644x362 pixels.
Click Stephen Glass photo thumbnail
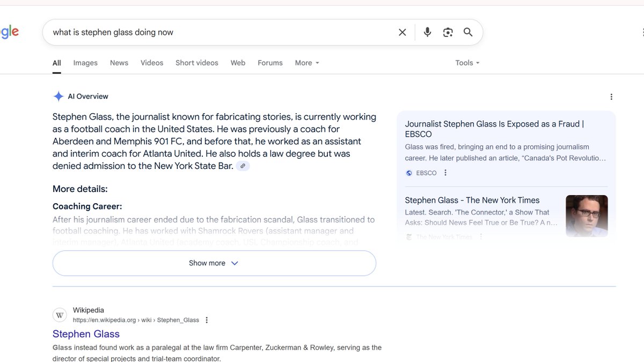[587, 216]
